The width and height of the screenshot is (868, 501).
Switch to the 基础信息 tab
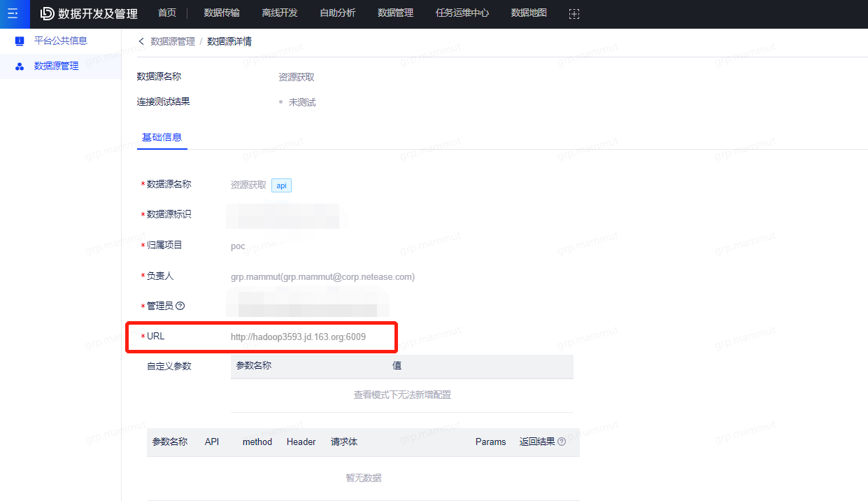162,137
